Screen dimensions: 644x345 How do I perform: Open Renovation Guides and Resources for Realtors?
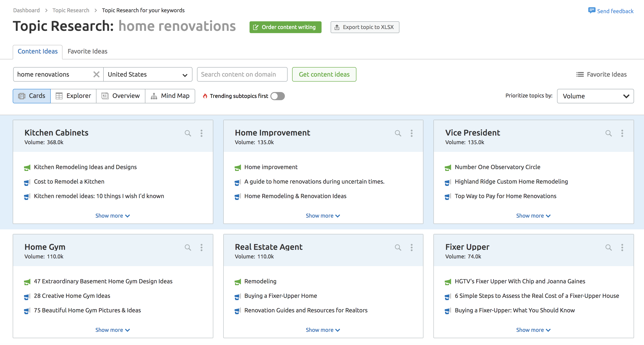tap(306, 311)
